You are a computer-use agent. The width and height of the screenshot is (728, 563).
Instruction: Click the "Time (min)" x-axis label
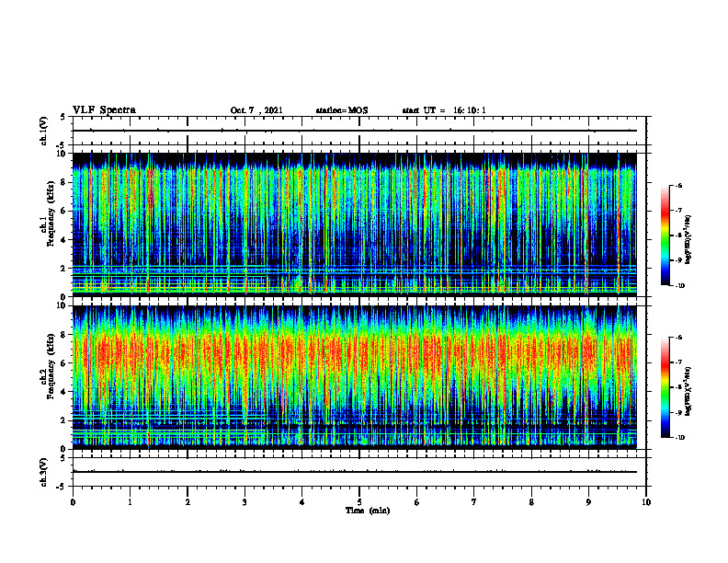click(368, 511)
